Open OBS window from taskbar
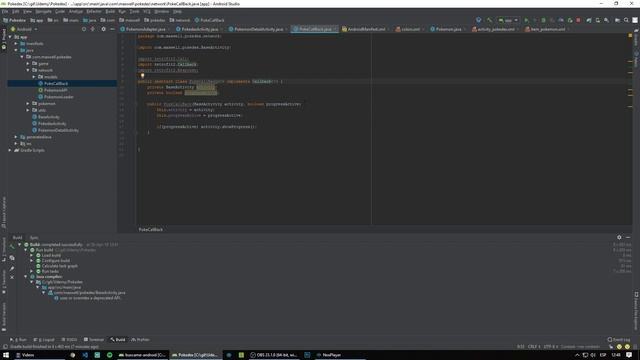640x360 pixels. (273, 355)
